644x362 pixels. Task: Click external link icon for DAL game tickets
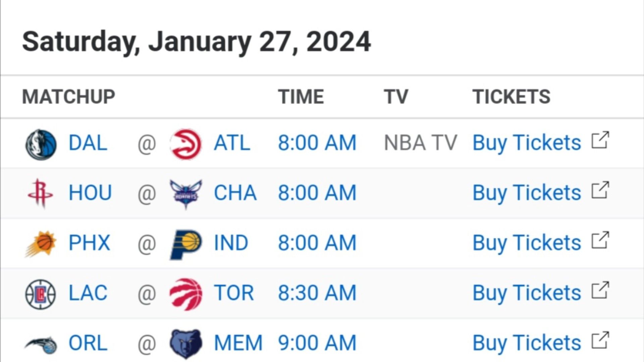click(x=600, y=139)
